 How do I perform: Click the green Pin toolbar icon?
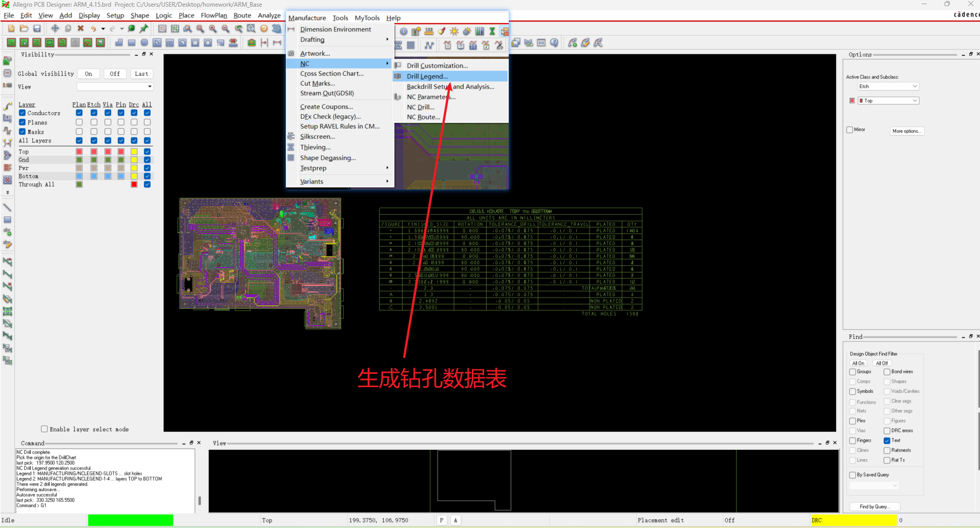(144, 29)
